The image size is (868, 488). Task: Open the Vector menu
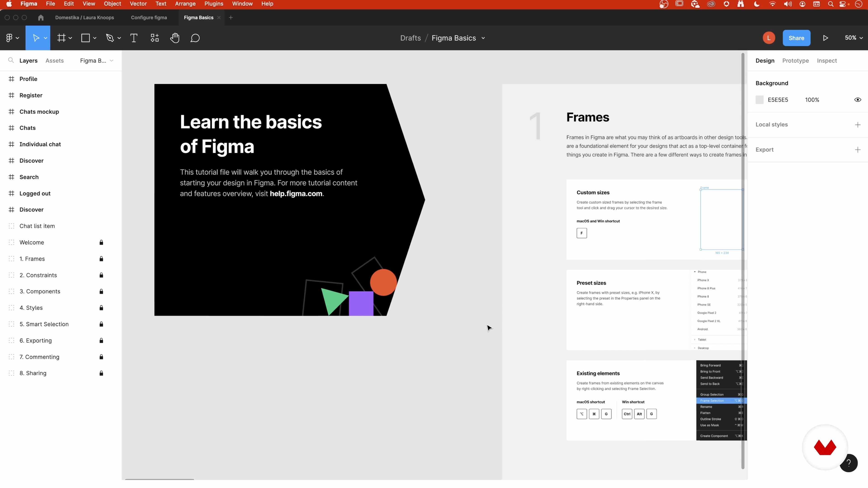[x=138, y=4]
